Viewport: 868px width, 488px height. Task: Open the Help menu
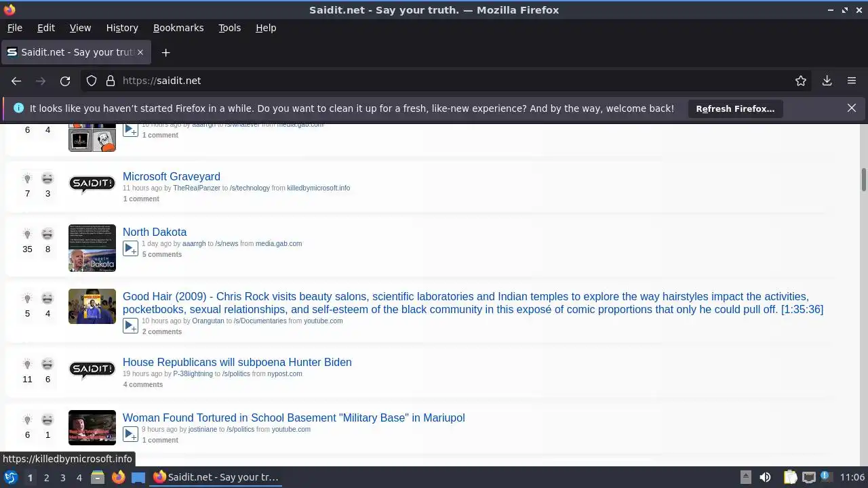266,28
